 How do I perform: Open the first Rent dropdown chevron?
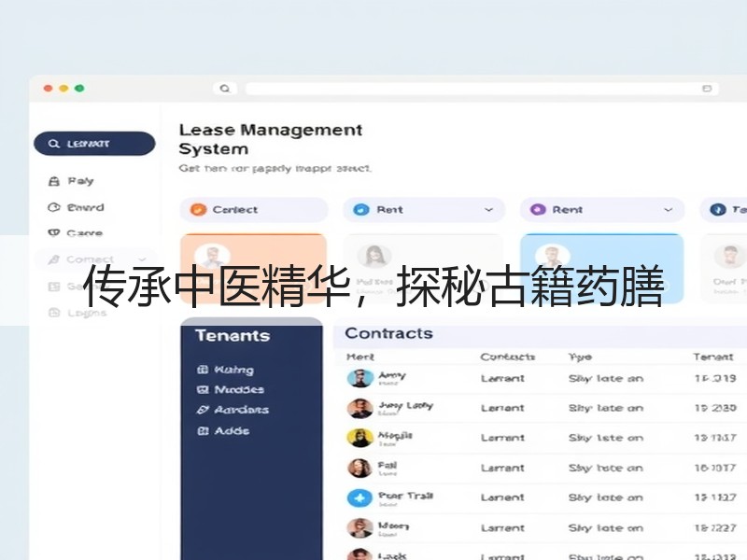click(x=488, y=209)
